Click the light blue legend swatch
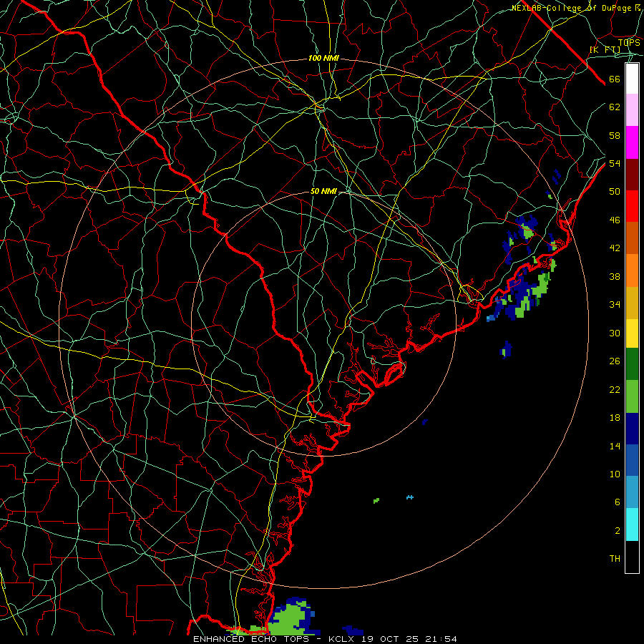Viewport: 644px width, 644px height. tap(632, 492)
